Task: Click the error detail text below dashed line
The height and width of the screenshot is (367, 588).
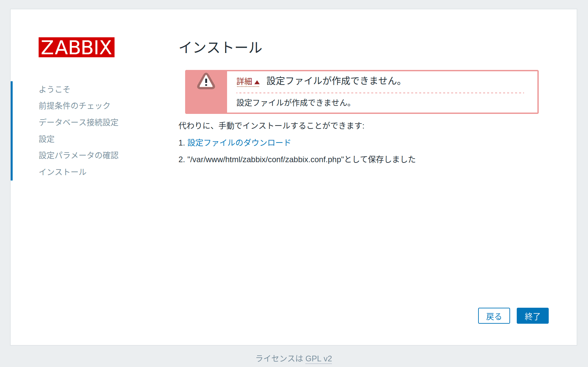Action: [294, 103]
